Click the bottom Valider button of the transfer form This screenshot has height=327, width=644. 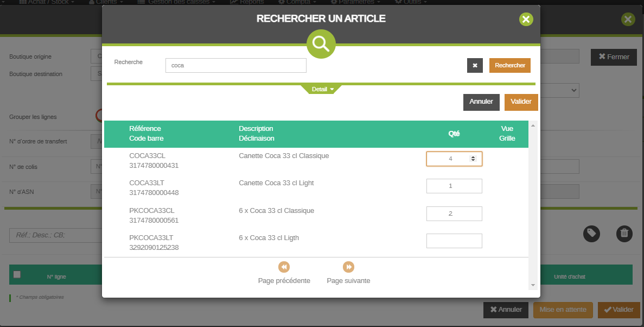[x=619, y=310]
